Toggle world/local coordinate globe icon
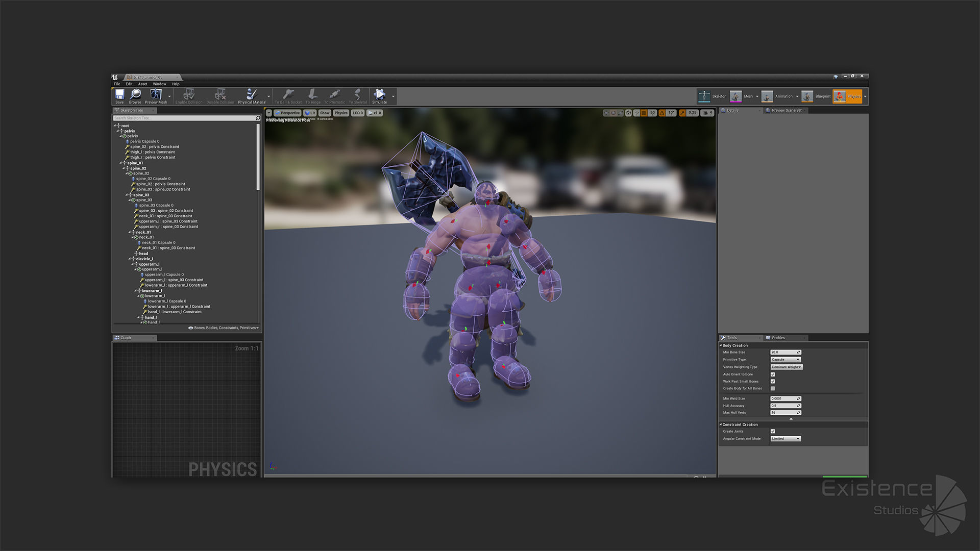The image size is (980, 551). (x=629, y=113)
